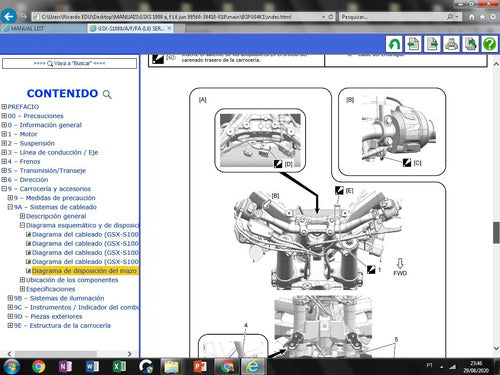Refresh the page from the address bar
500x375 pixels.
(x=331, y=16)
